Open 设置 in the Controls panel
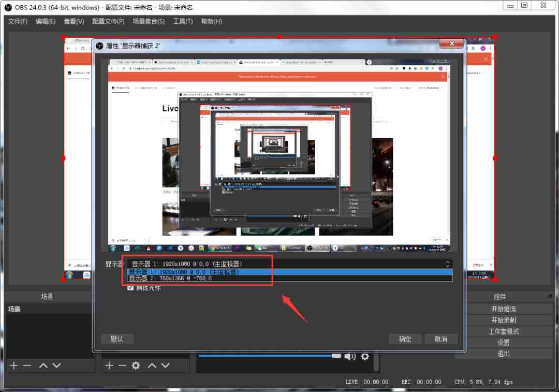The height and width of the screenshot is (392, 559). click(504, 342)
